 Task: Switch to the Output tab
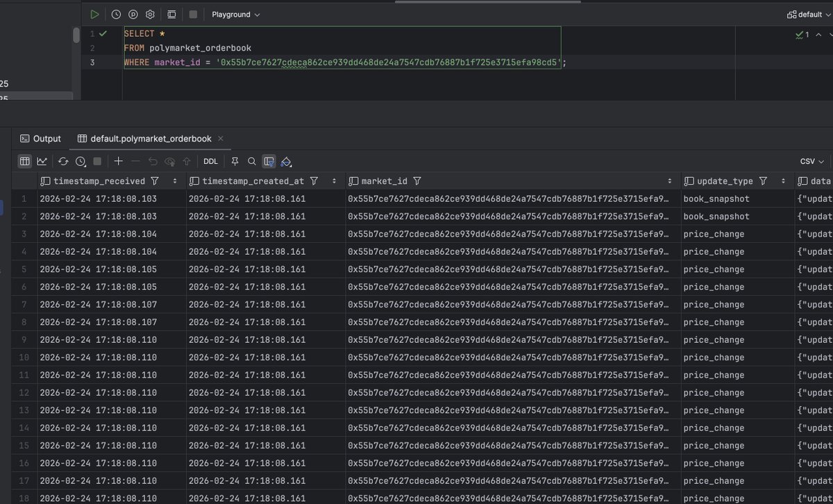(x=40, y=138)
